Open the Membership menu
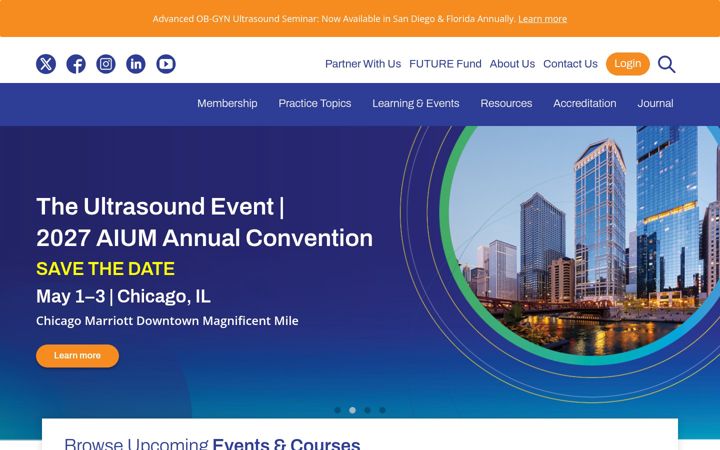The height and width of the screenshot is (450, 720). click(227, 103)
